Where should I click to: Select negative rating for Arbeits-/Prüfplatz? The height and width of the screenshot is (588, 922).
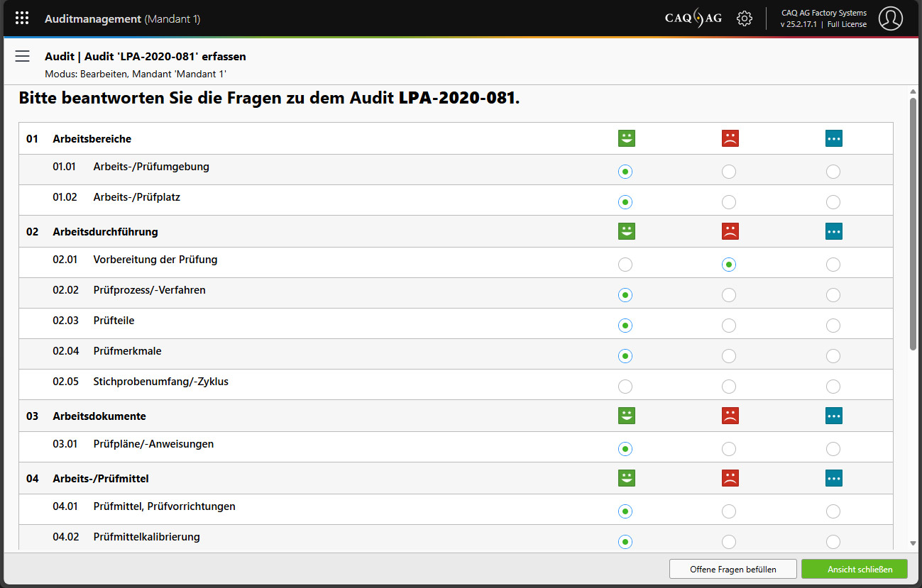click(729, 202)
